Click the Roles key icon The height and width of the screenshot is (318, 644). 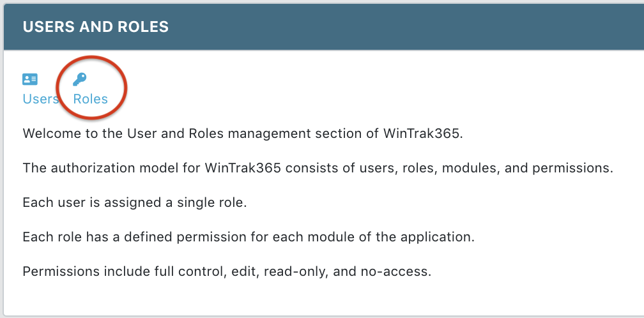[80, 79]
